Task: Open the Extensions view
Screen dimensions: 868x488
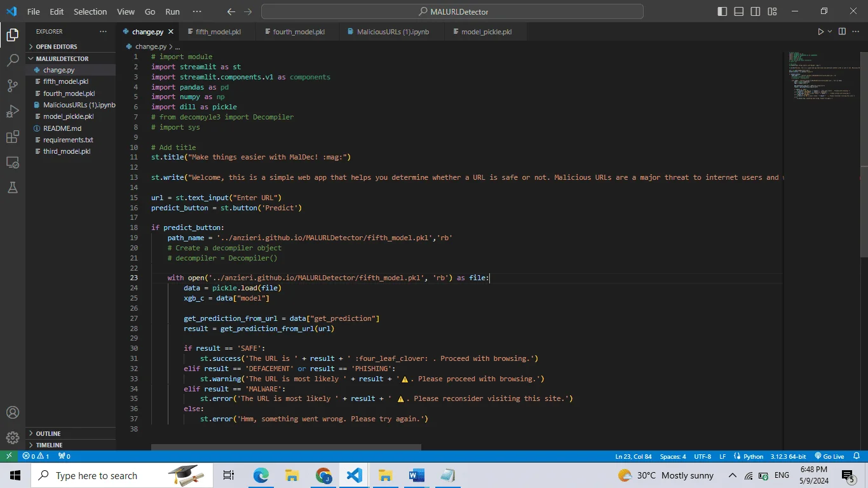Action: [x=12, y=137]
